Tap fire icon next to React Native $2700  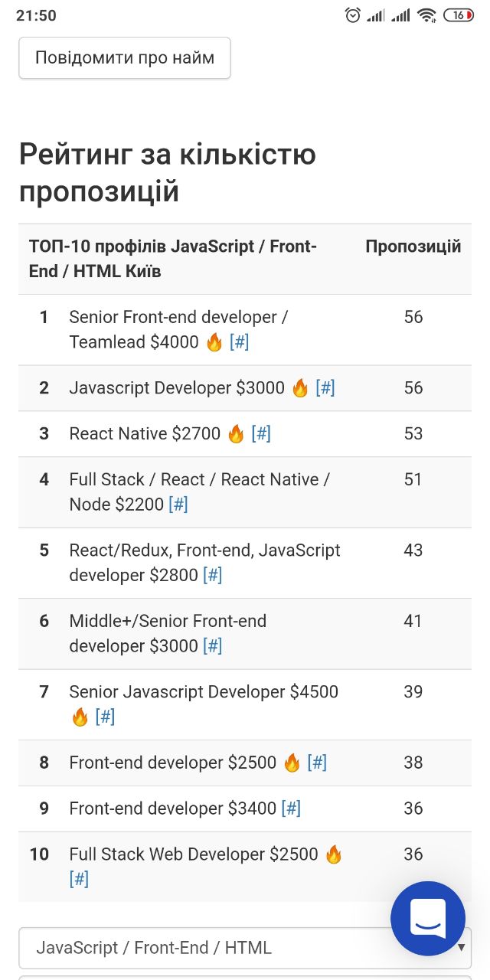pos(236,434)
